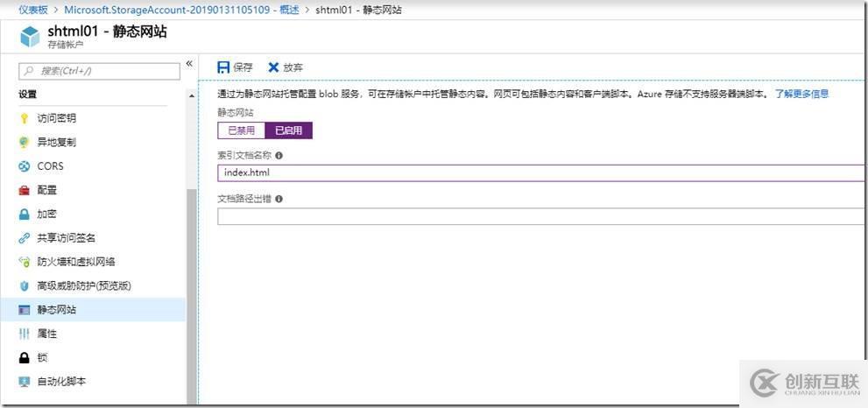Click the index.html document name field
868x408 pixels.
(x=542, y=172)
